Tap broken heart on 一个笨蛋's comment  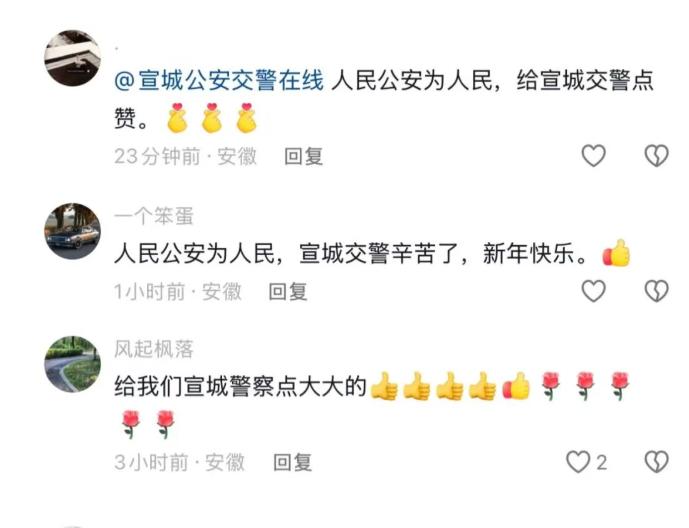656,291
